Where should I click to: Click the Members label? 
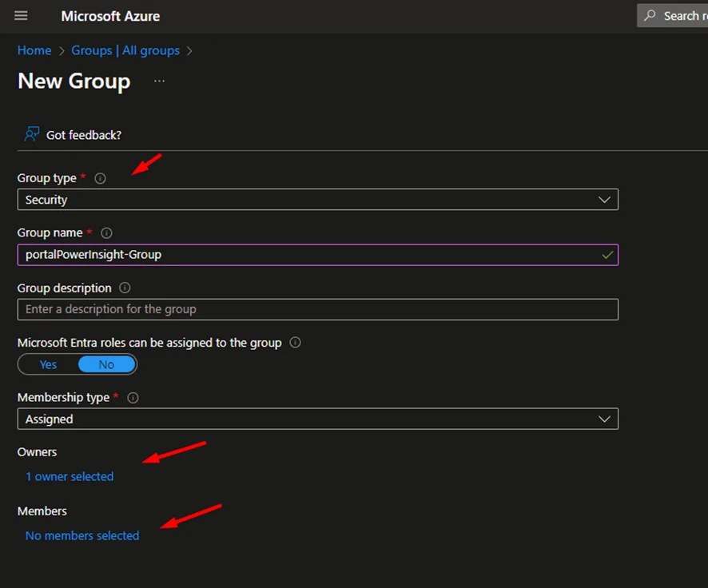click(42, 511)
